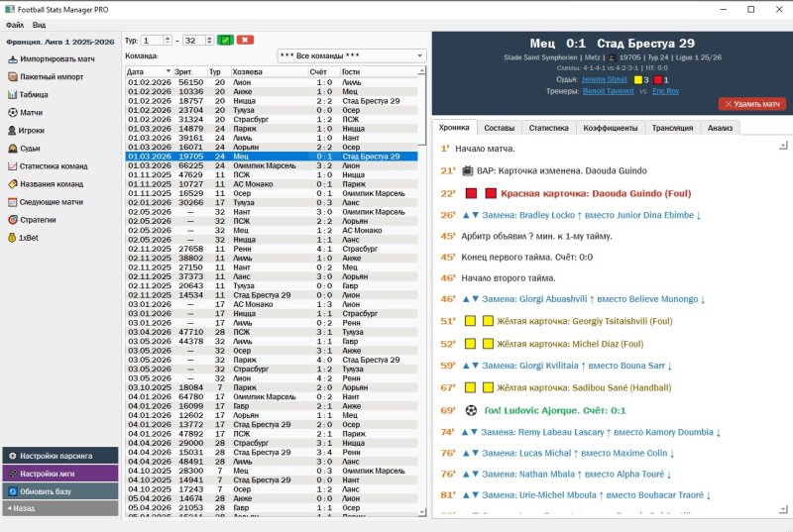Open the Стратегии target icon
Screen dimensions: 793x532
(x=13, y=220)
